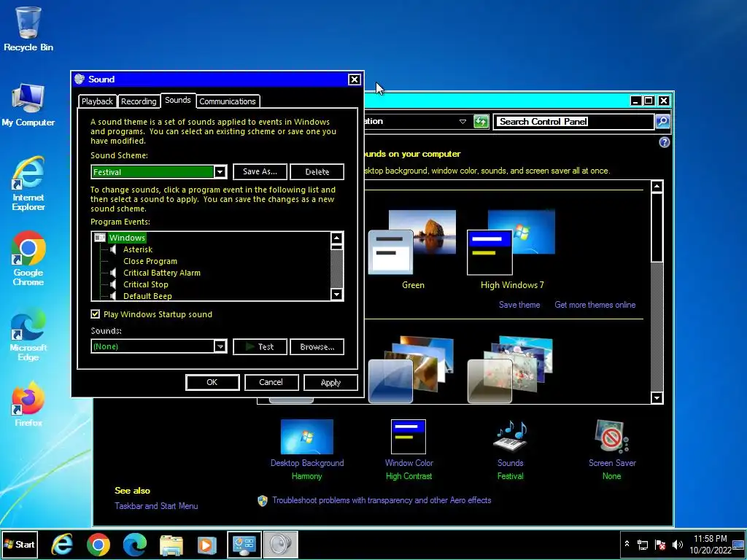Viewport: 747px width, 560px height.
Task: Click the Delete scheme button
Action: click(x=317, y=172)
